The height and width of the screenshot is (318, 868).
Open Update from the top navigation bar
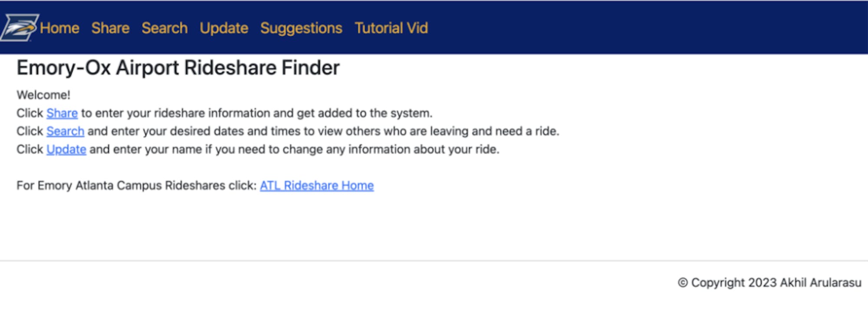[224, 28]
